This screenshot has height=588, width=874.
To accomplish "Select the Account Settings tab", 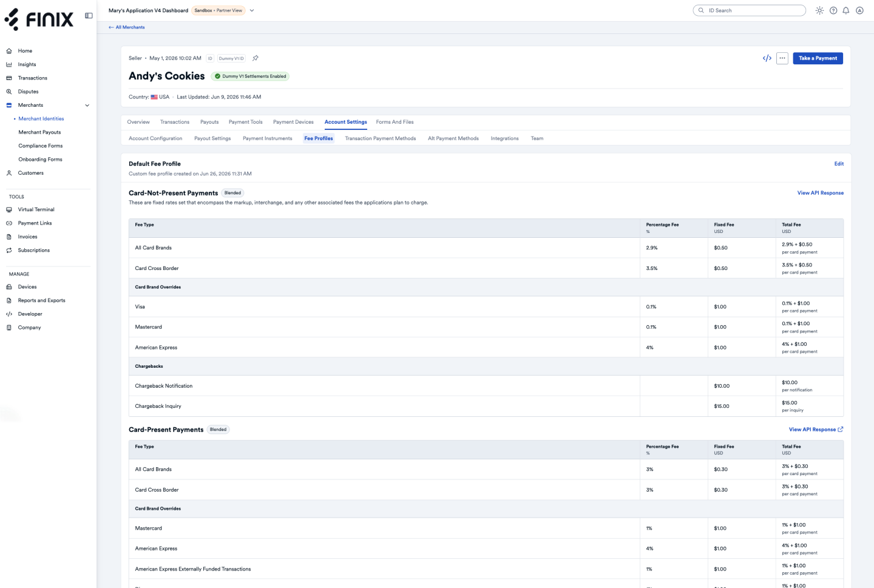I will 346,122.
